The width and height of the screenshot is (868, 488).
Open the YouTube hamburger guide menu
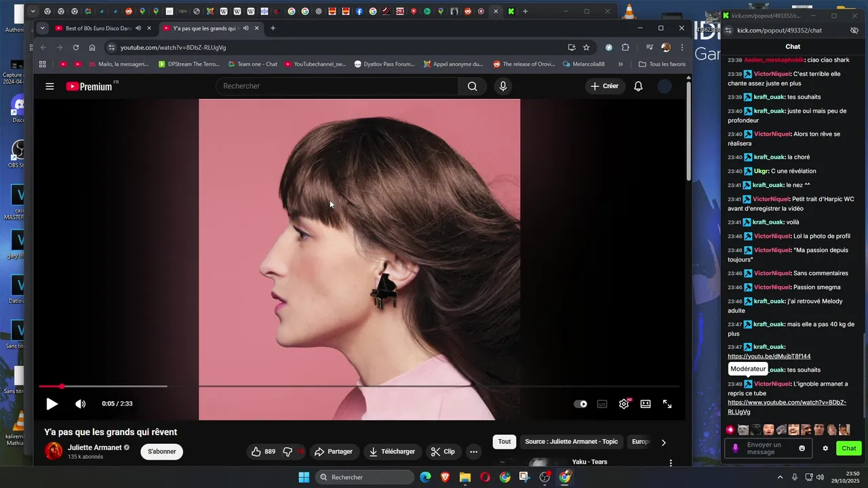[50, 86]
